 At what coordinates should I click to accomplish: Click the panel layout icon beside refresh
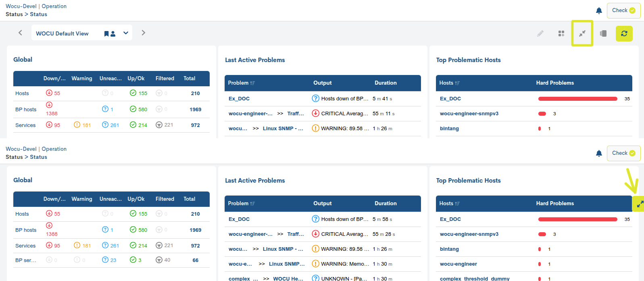coord(603,33)
